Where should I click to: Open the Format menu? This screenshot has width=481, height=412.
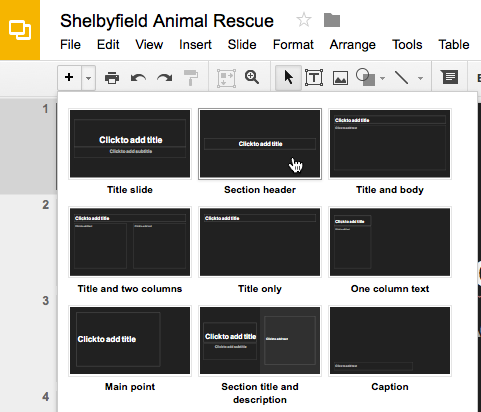(293, 45)
